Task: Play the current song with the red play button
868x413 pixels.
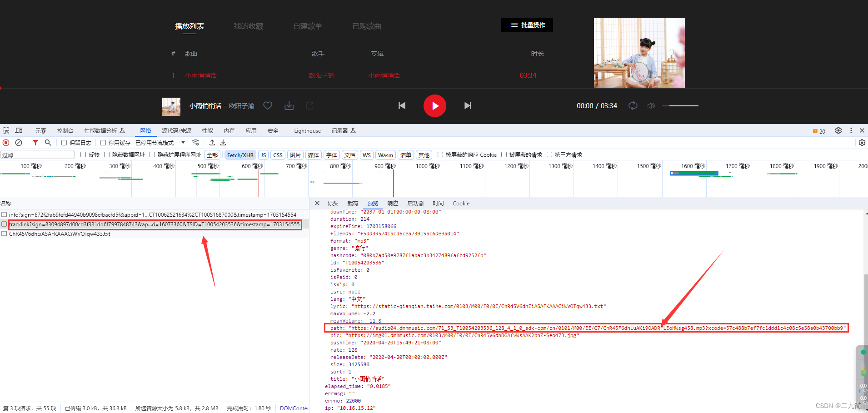Action: 434,106
